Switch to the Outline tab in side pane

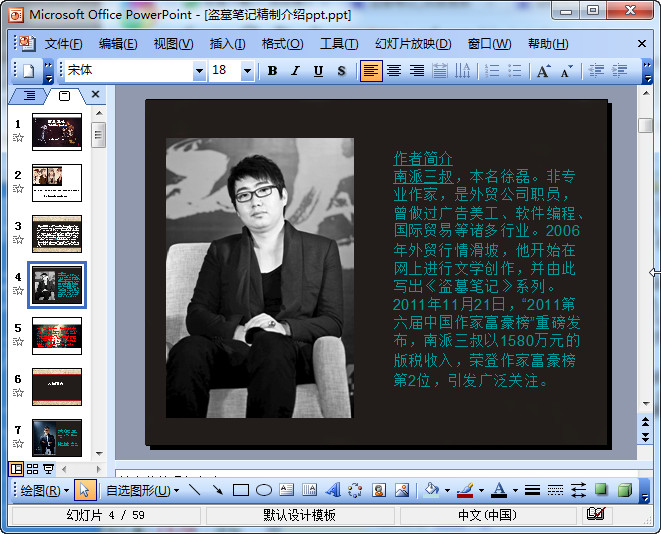pos(29,96)
